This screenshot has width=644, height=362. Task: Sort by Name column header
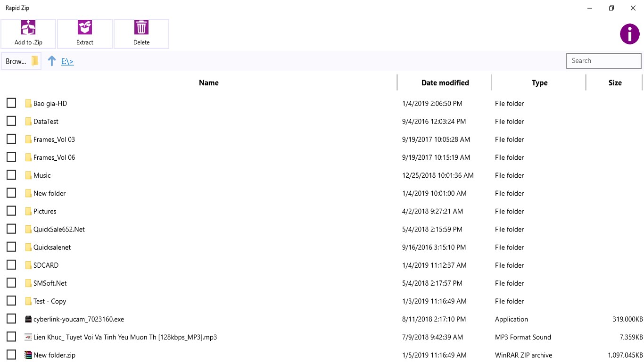tap(208, 82)
